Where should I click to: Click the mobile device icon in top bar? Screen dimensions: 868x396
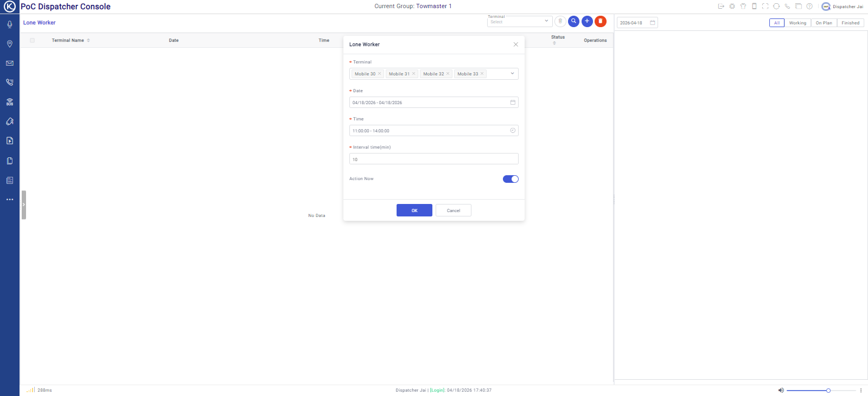click(754, 7)
